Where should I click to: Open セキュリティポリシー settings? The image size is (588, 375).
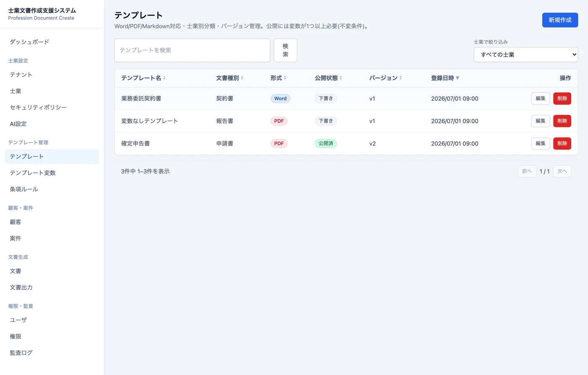click(52, 108)
